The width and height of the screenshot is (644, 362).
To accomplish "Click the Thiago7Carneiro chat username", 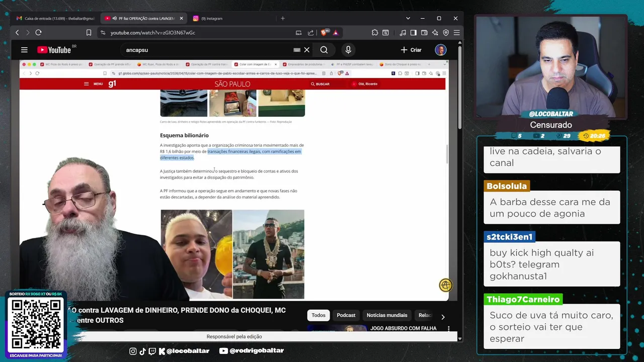I will click(523, 299).
